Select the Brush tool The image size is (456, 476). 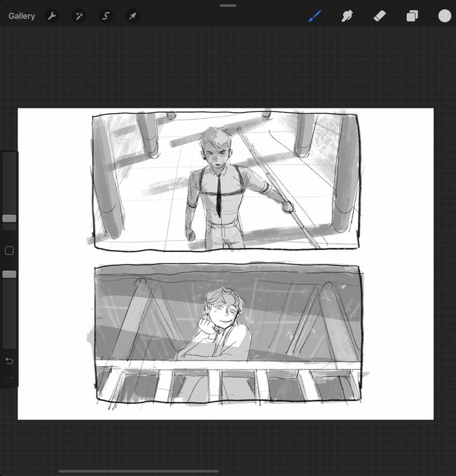(315, 16)
